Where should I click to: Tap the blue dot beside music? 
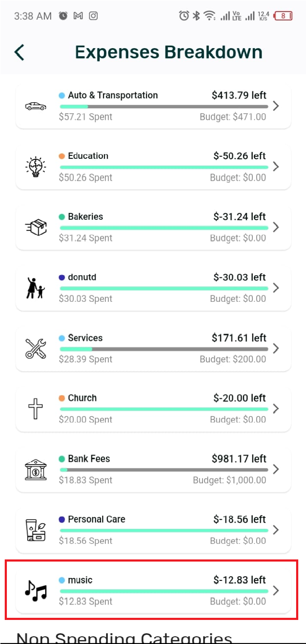pyautogui.click(x=62, y=580)
